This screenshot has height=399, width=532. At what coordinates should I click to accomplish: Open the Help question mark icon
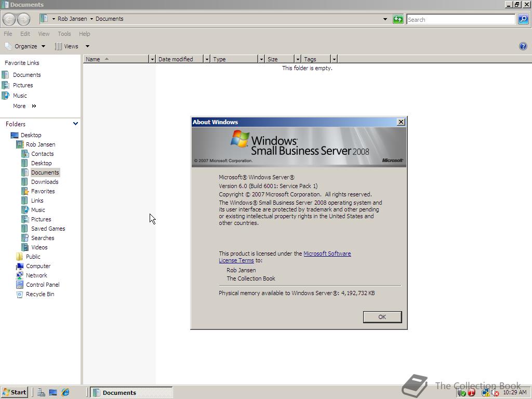(x=523, y=46)
